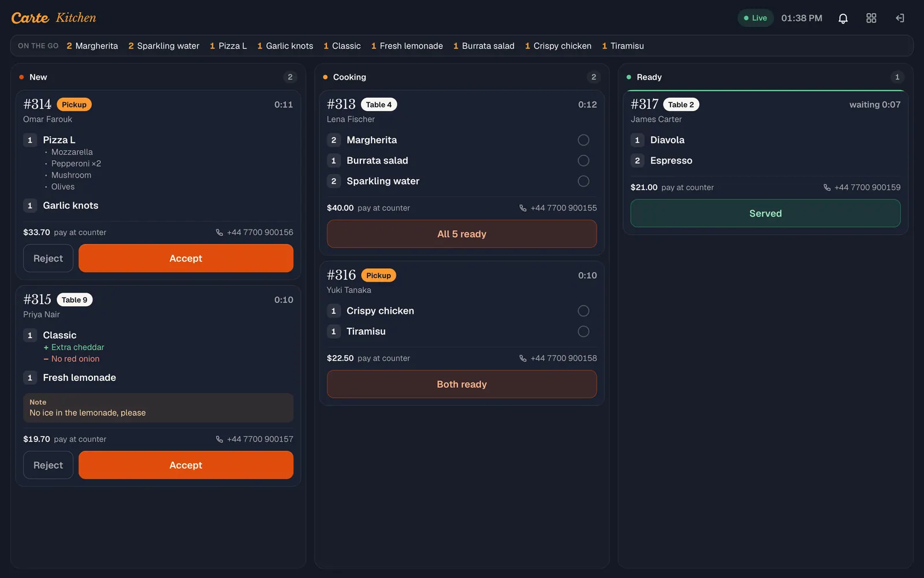This screenshot has width=924, height=578.
Task: Click phone icon for order #317
Action: click(827, 187)
